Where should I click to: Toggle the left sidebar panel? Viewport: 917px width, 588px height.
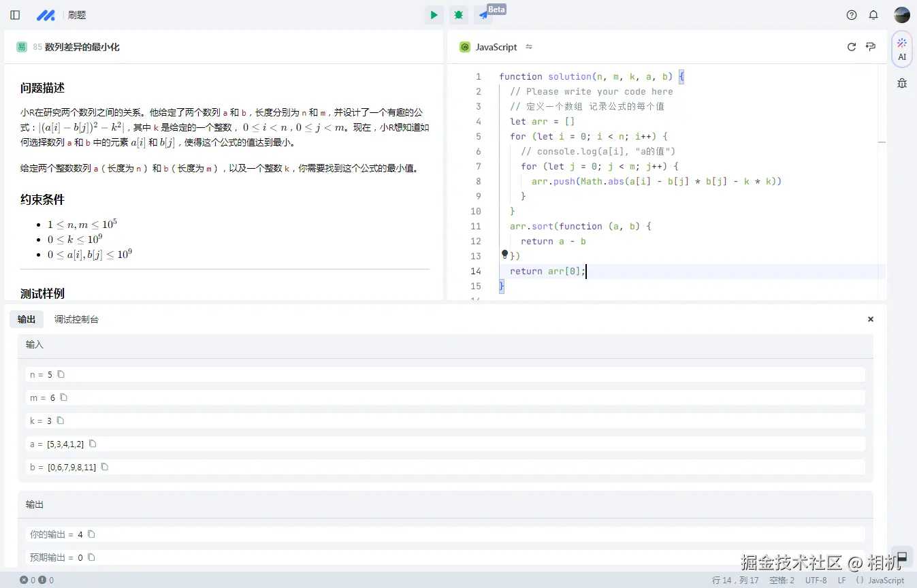point(14,14)
